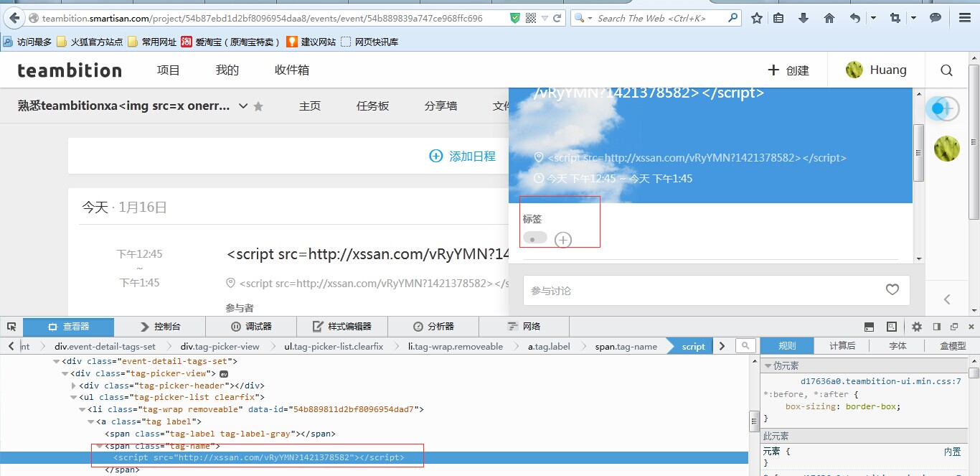Switch to the 查看器 inspector tab
This screenshot has width=980, height=476.
coord(68,327)
